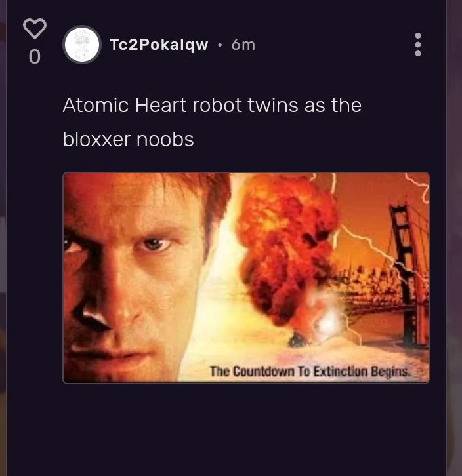
Task: Click the 6m post timestamp
Action: coord(243,45)
